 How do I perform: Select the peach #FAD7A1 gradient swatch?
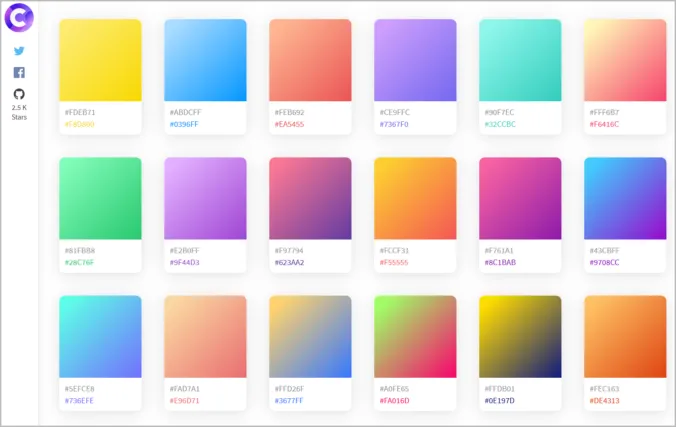coord(205,336)
